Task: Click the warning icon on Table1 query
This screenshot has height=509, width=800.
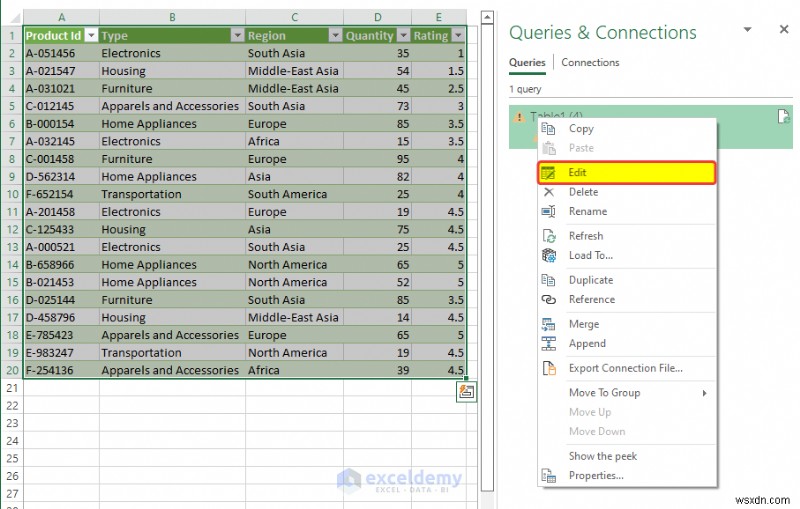Action: coord(519,118)
